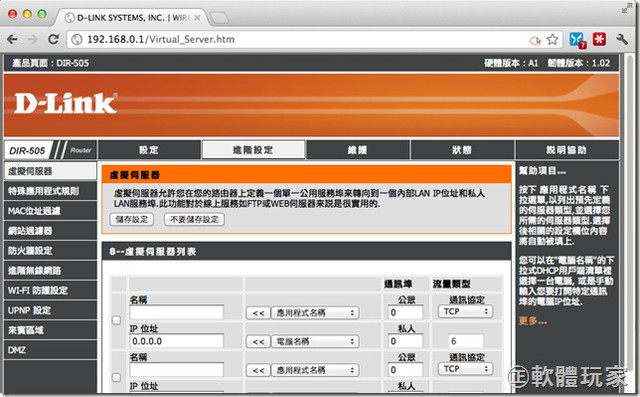This screenshot has width=640, height=397.
Task: Reload the page with refresh icon
Action: tap(53, 40)
